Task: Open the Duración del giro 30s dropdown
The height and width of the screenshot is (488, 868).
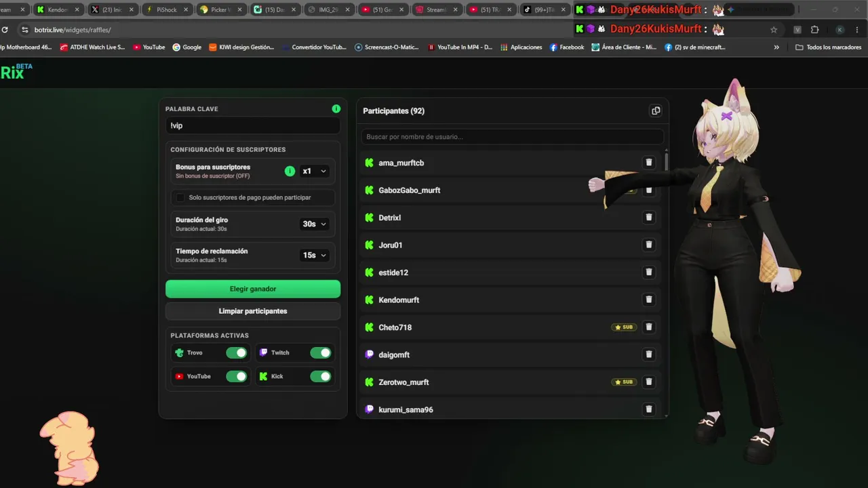Action: pyautogui.click(x=315, y=224)
